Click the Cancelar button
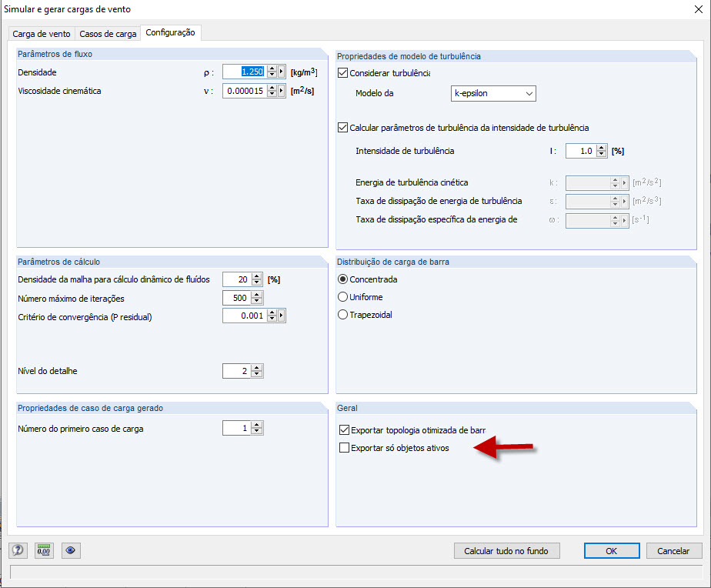The height and width of the screenshot is (588, 711). pos(674,551)
